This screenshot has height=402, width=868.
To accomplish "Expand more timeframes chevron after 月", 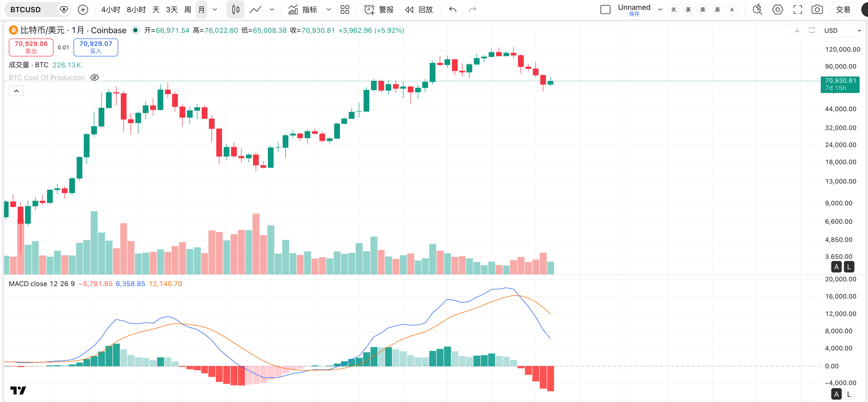I will [x=215, y=10].
